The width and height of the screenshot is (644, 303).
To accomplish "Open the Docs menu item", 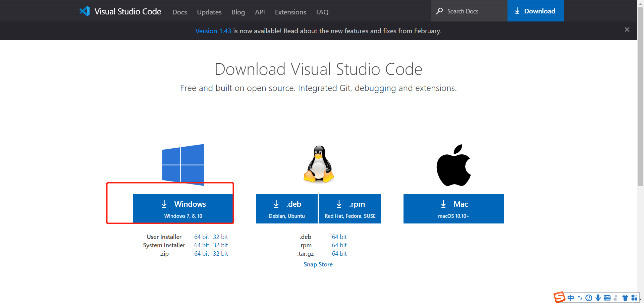I will coord(179,12).
